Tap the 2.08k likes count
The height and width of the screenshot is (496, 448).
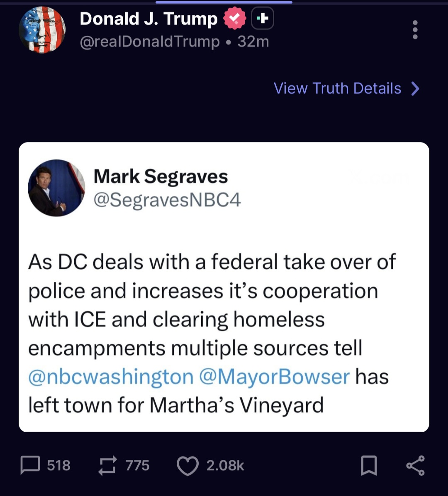point(225,465)
